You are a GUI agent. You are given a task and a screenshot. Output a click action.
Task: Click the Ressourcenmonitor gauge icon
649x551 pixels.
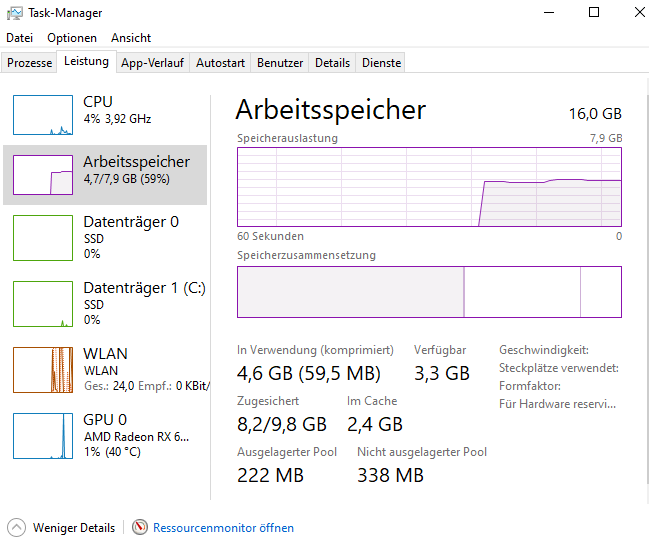tap(140, 527)
